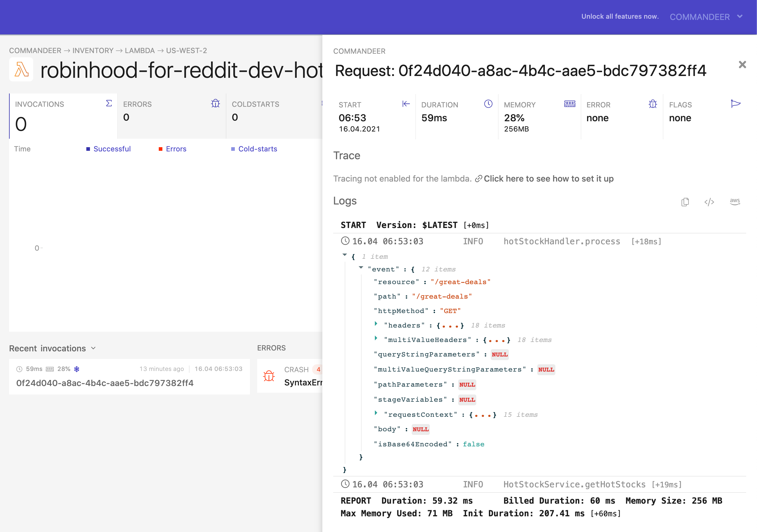Click here to see how to set it up
The image size is (757, 532).
click(x=549, y=179)
